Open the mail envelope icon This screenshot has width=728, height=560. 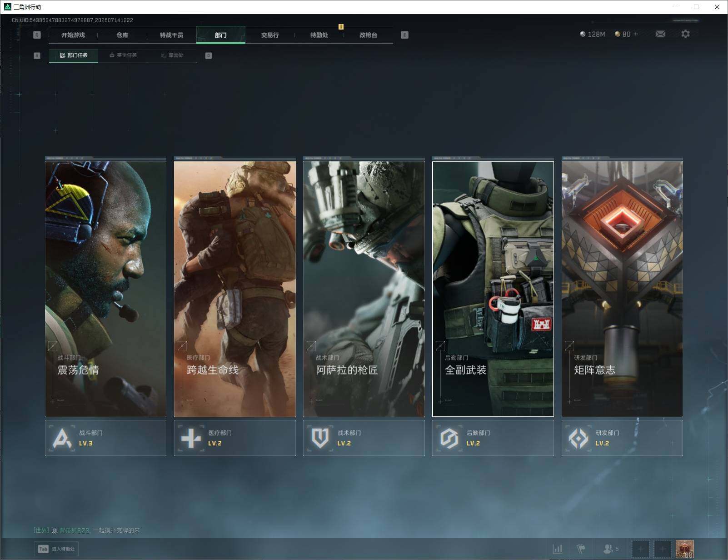tap(660, 34)
